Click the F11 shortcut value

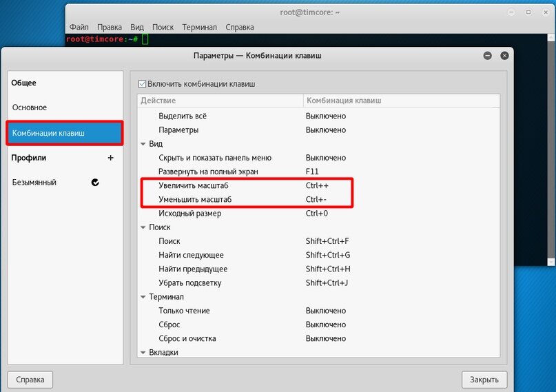312,172
